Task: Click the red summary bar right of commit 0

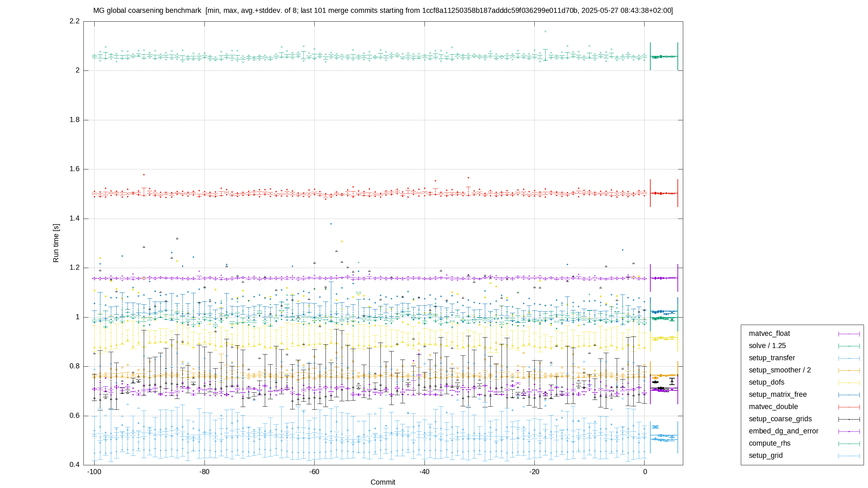Action: click(x=664, y=193)
